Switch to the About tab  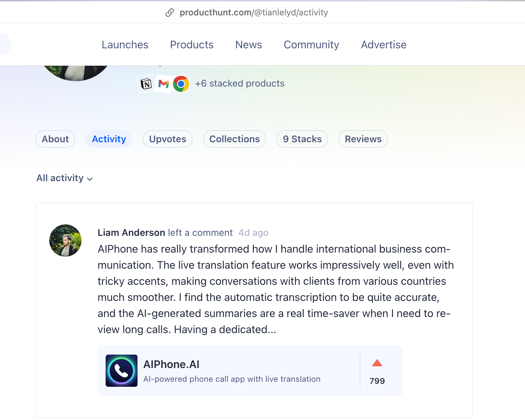point(55,139)
